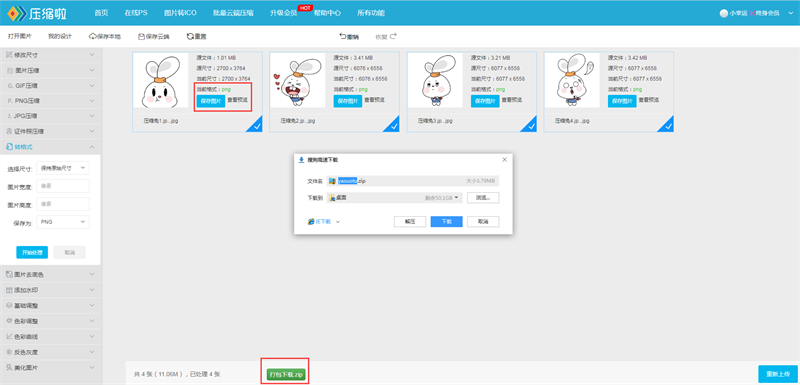Toggle selection checkmark on 压缩兔3 card
The image size is (800, 385).
(530, 125)
